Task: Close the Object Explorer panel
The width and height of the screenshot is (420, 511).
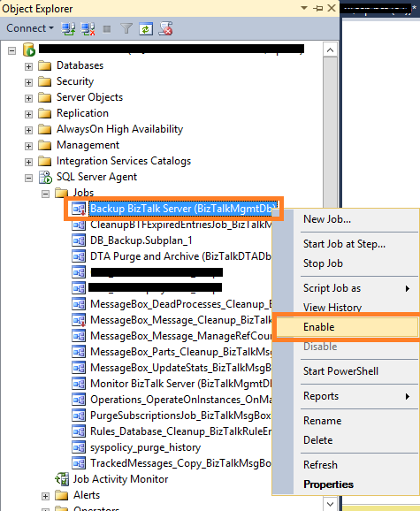Action: point(332,8)
